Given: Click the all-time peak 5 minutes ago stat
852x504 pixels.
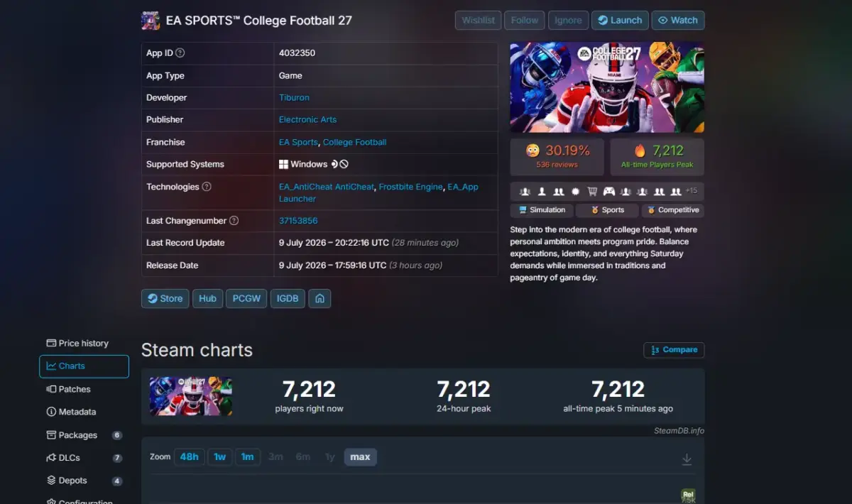Looking at the screenshot, I should [x=618, y=396].
